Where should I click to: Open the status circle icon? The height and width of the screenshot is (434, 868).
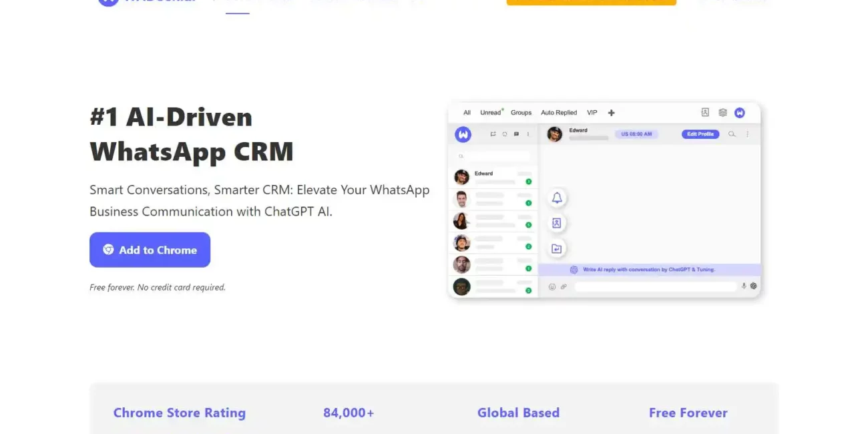505,134
